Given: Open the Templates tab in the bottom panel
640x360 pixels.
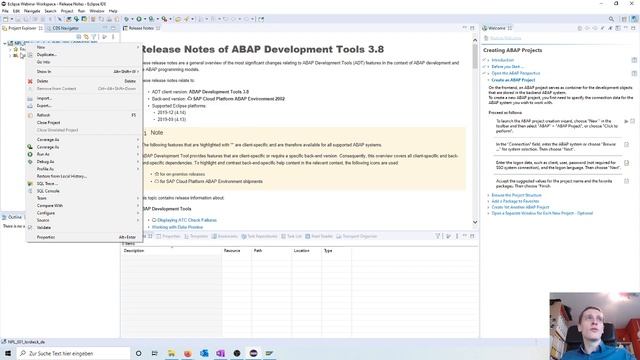Looking at the screenshot, I should click(x=196, y=236).
